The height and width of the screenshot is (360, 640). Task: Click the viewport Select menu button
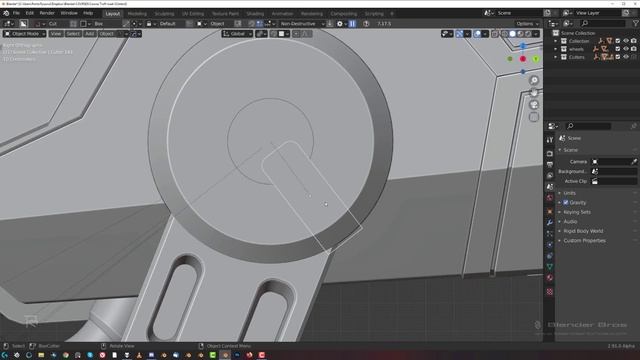coord(73,33)
